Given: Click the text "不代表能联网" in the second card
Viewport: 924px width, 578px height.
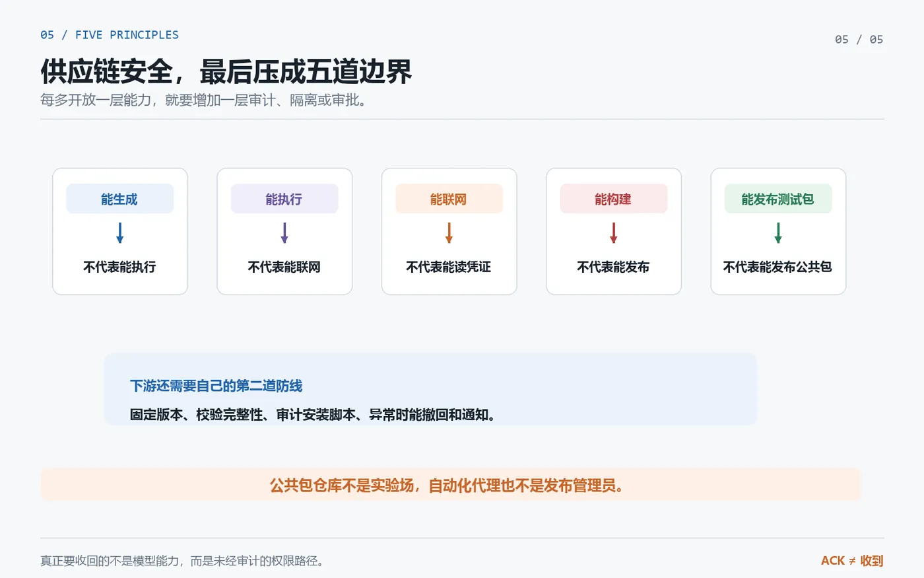Looking at the screenshot, I should click(x=284, y=267).
